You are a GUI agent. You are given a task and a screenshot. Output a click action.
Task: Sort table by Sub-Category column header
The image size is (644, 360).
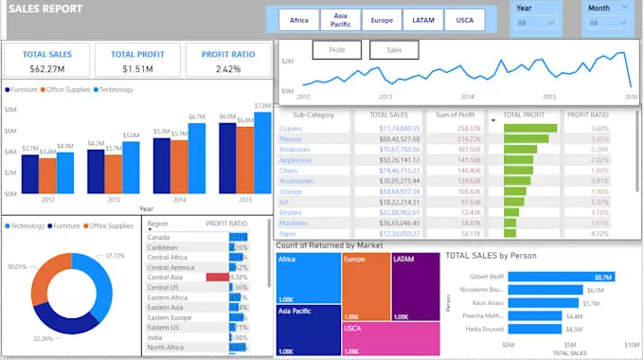313,115
